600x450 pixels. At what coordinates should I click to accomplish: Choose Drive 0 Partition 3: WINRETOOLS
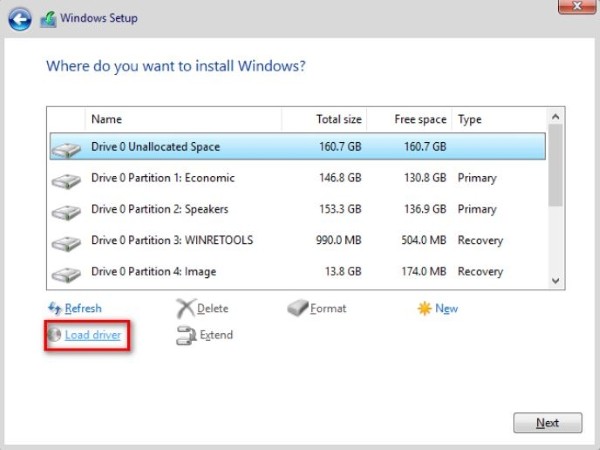(x=172, y=240)
